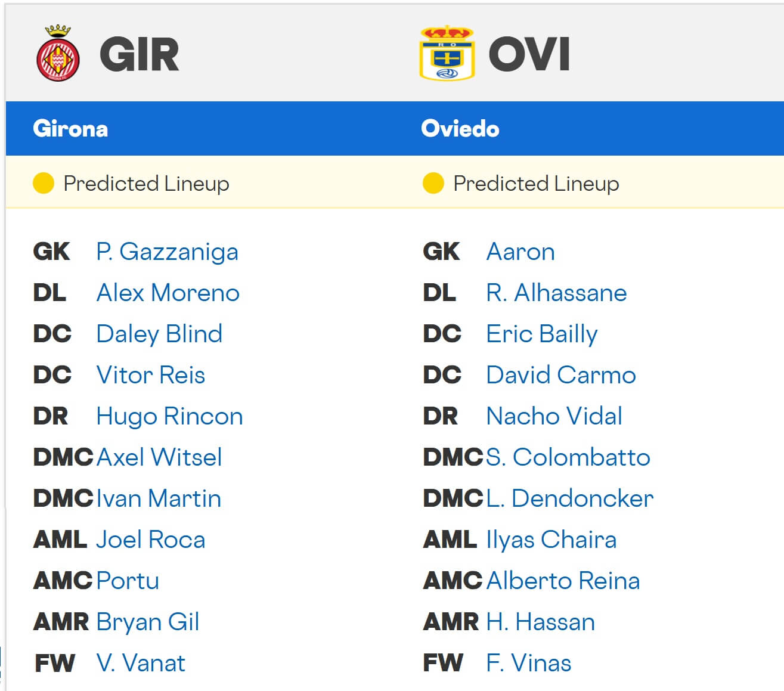784x691 pixels.
Task: View V. Vanat forward profile
Action: 141,663
